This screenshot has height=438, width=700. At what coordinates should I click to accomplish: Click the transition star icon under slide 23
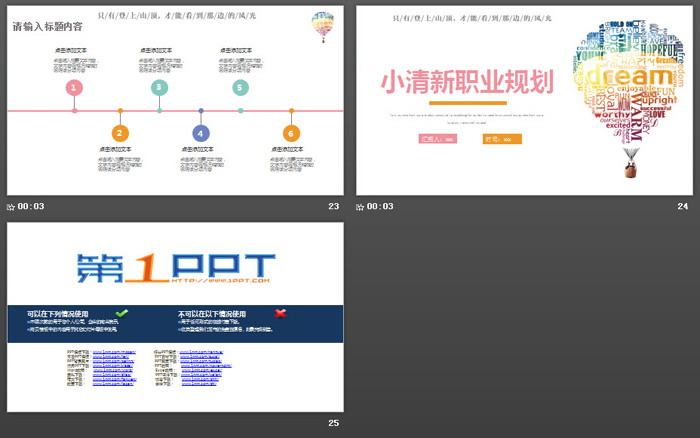11,207
